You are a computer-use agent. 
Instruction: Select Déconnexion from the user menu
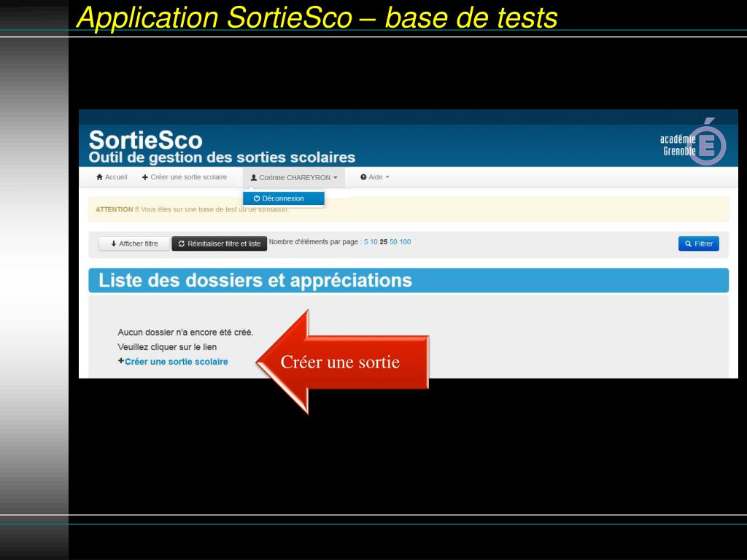284,198
